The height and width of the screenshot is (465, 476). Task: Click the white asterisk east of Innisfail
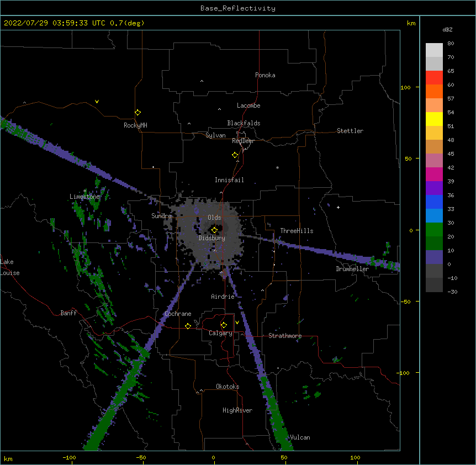coord(277,167)
